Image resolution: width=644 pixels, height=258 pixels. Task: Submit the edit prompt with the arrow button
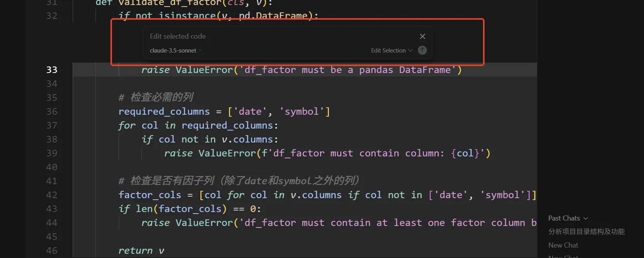pyautogui.click(x=422, y=50)
